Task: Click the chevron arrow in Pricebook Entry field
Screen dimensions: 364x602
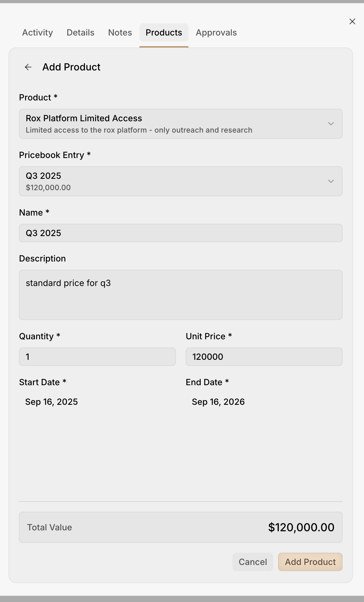Action: (331, 181)
